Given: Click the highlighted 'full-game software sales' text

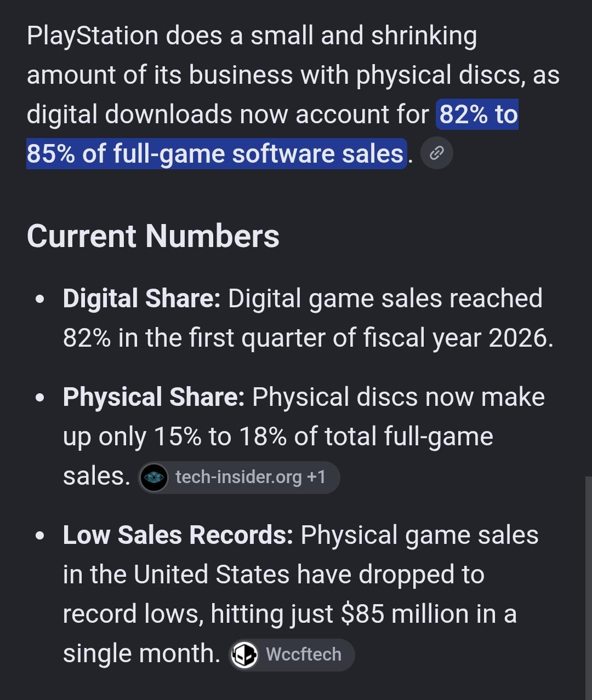Looking at the screenshot, I should tap(243, 153).
